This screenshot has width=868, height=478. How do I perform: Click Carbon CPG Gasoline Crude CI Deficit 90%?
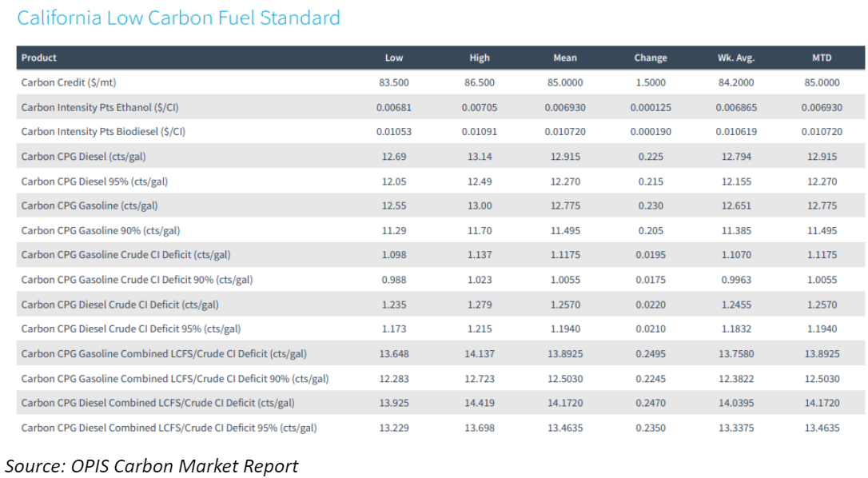(x=137, y=280)
